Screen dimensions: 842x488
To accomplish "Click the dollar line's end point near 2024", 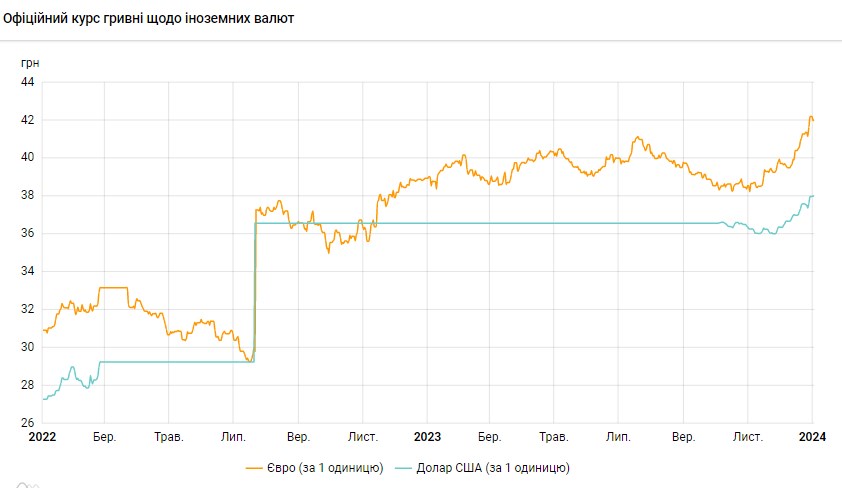I will tap(812, 196).
